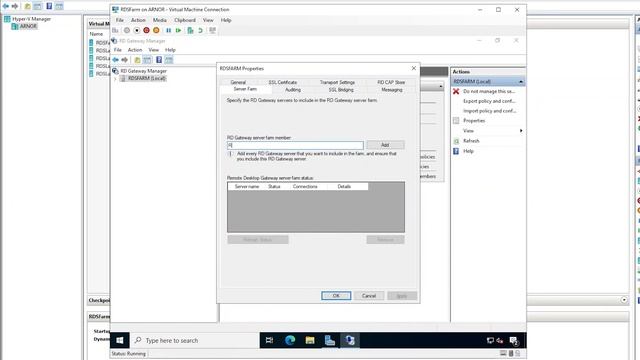The width and height of the screenshot is (640, 360).
Task: Click the green Reset icon in VM toolbar
Action: click(x=178, y=30)
